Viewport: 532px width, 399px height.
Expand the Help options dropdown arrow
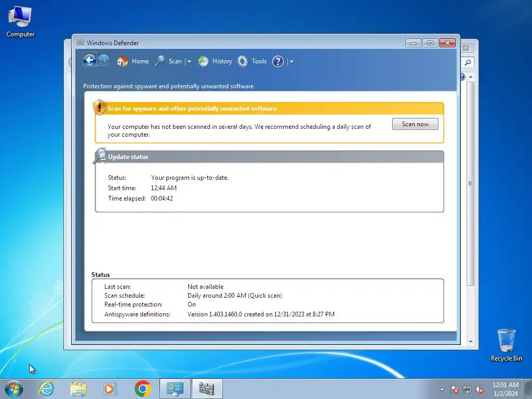pyautogui.click(x=291, y=61)
